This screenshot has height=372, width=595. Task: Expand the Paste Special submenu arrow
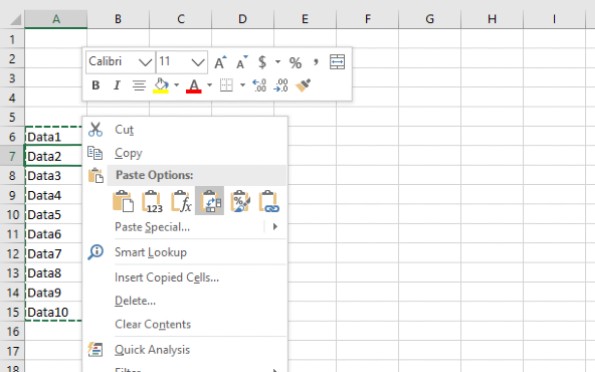(x=275, y=227)
